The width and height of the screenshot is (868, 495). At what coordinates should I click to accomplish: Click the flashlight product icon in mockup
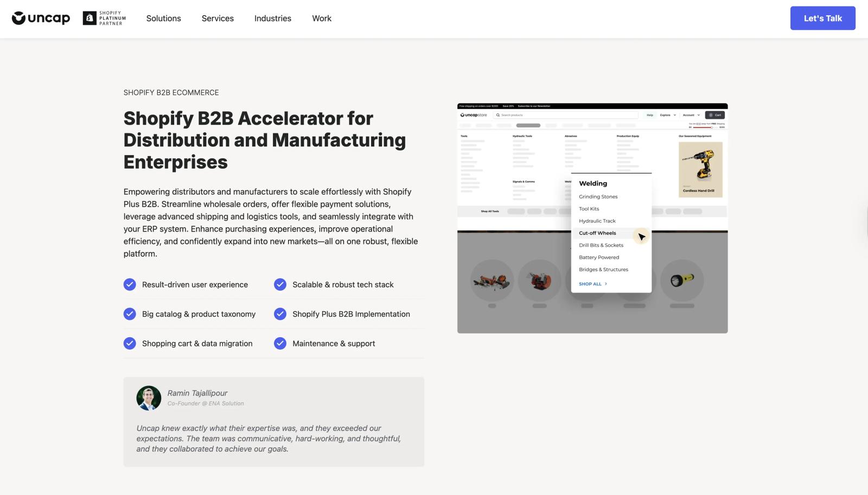point(682,280)
